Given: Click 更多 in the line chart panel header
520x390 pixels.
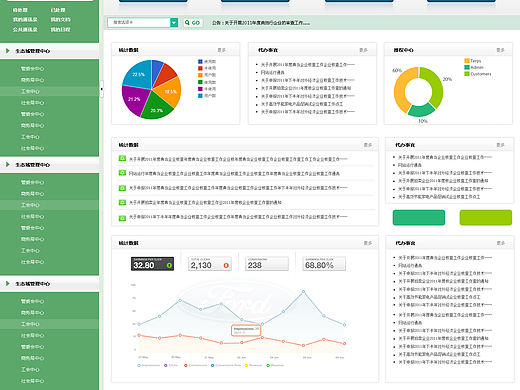Looking at the screenshot, I should pos(368,243).
